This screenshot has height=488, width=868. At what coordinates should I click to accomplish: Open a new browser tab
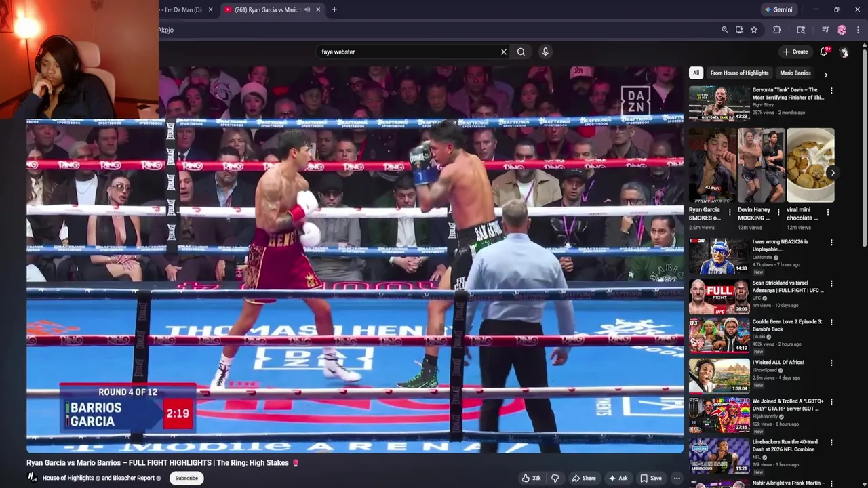point(334,9)
